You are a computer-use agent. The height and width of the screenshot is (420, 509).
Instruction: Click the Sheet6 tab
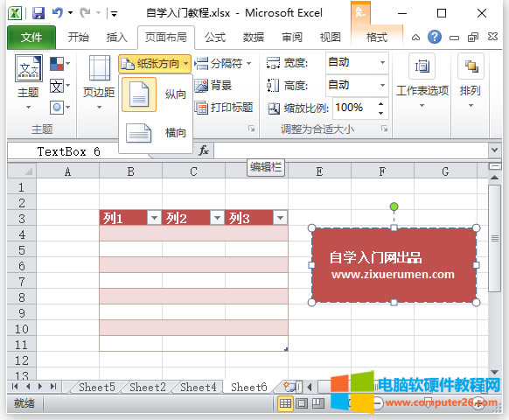click(x=248, y=387)
